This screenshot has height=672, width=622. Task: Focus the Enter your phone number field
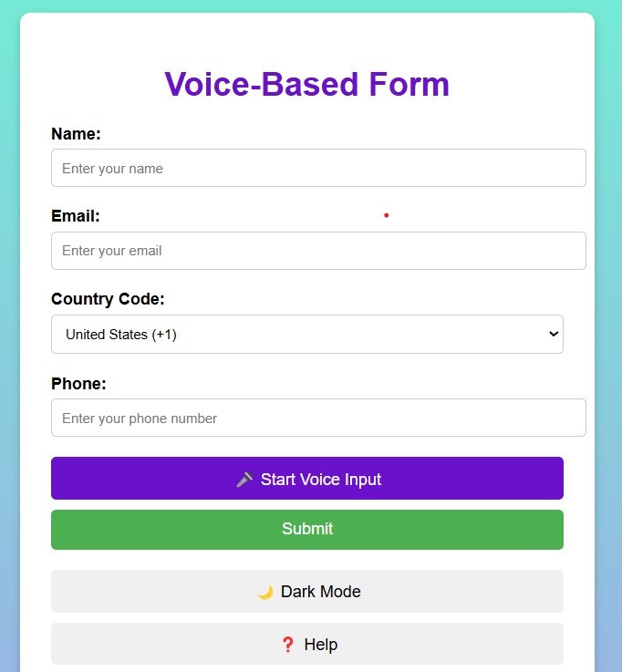tap(318, 418)
